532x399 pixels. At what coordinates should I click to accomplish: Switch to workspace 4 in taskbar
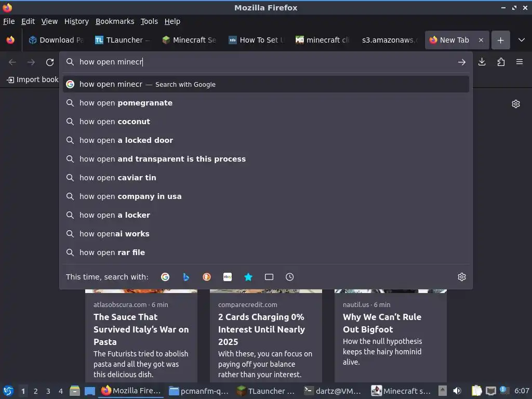(x=60, y=391)
